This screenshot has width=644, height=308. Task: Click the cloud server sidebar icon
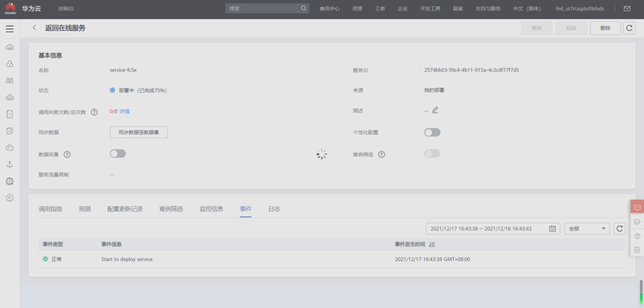point(10,98)
